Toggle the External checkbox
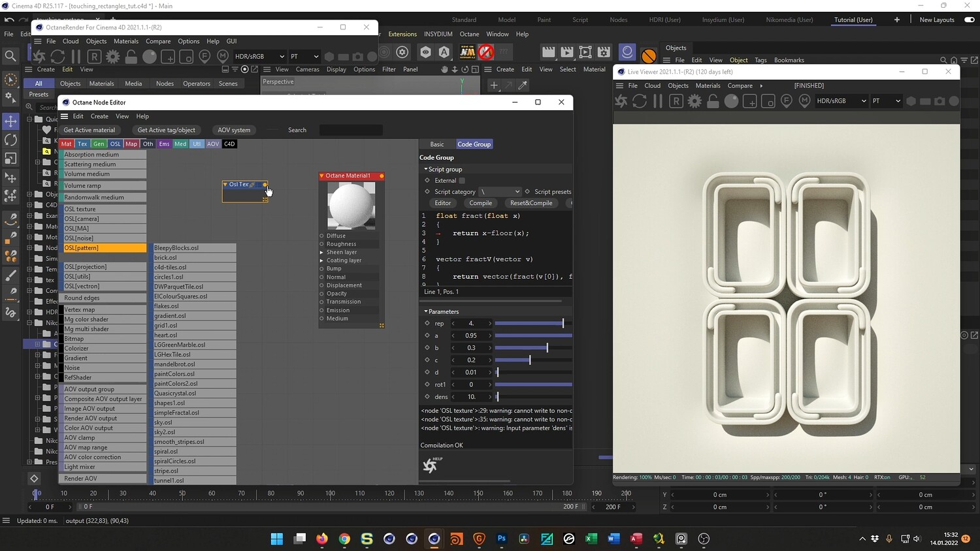The image size is (980, 551). click(x=462, y=181)
